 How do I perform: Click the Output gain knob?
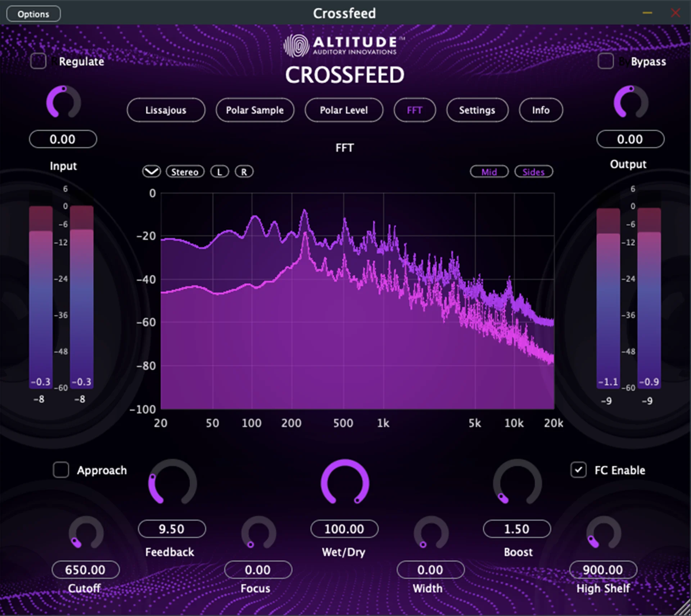point(631,102)
